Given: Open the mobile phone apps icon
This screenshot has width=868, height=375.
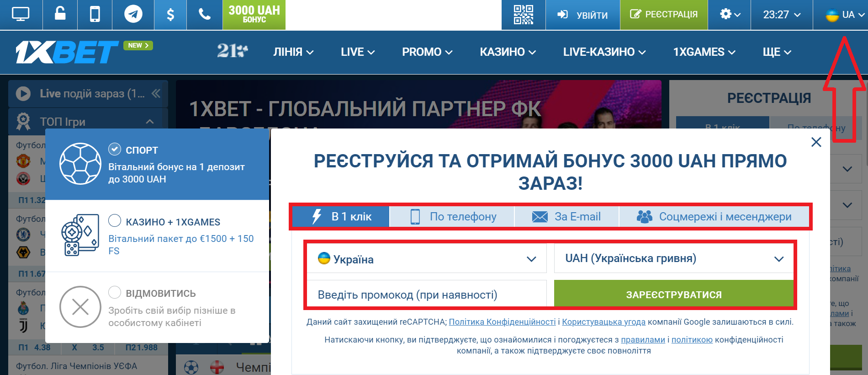Looking at the screenshot, I should 95,15.
